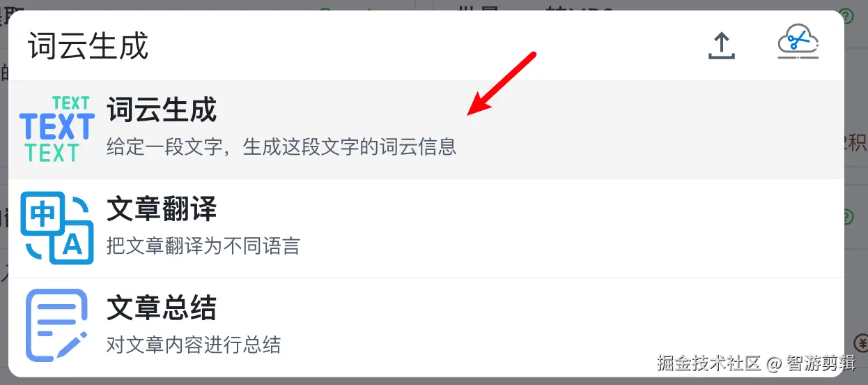
Task: Select the 文章总结 result title
Action: pos(162,308)
